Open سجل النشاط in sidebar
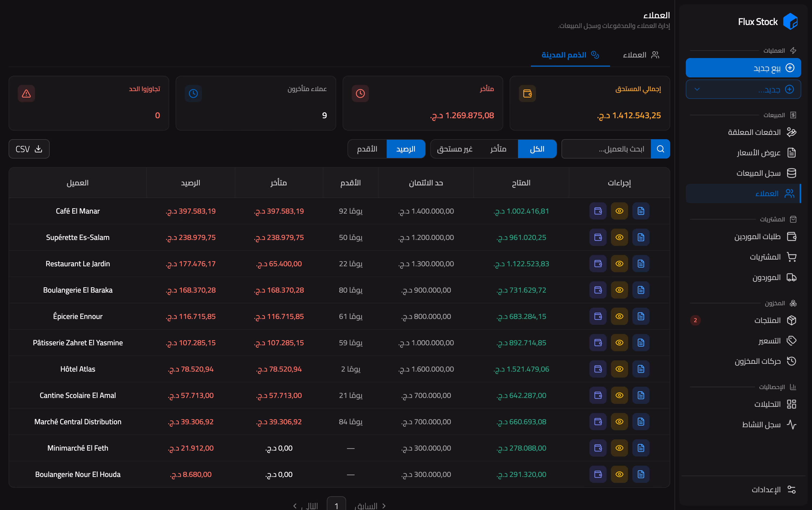The image size is (812, 510). tap(743, 425)
